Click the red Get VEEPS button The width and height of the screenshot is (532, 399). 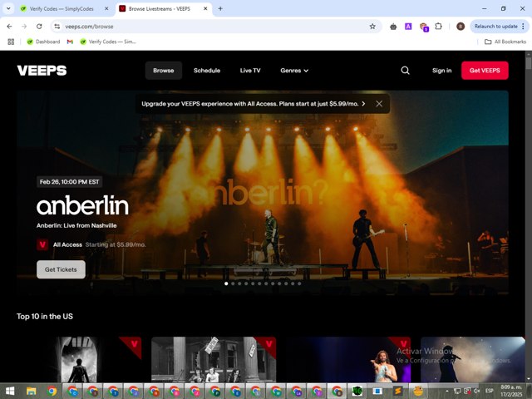click(485, 71)
